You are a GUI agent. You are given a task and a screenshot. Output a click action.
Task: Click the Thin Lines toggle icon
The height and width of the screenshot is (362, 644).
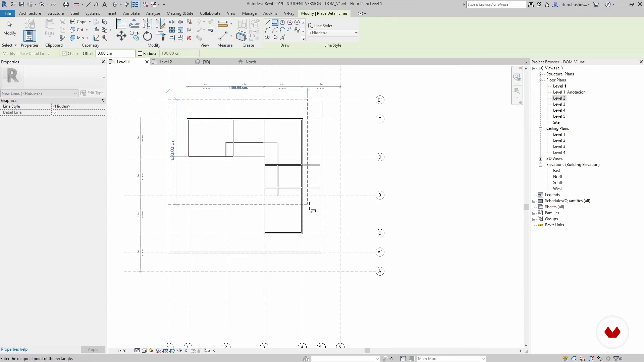coord(135,4)
